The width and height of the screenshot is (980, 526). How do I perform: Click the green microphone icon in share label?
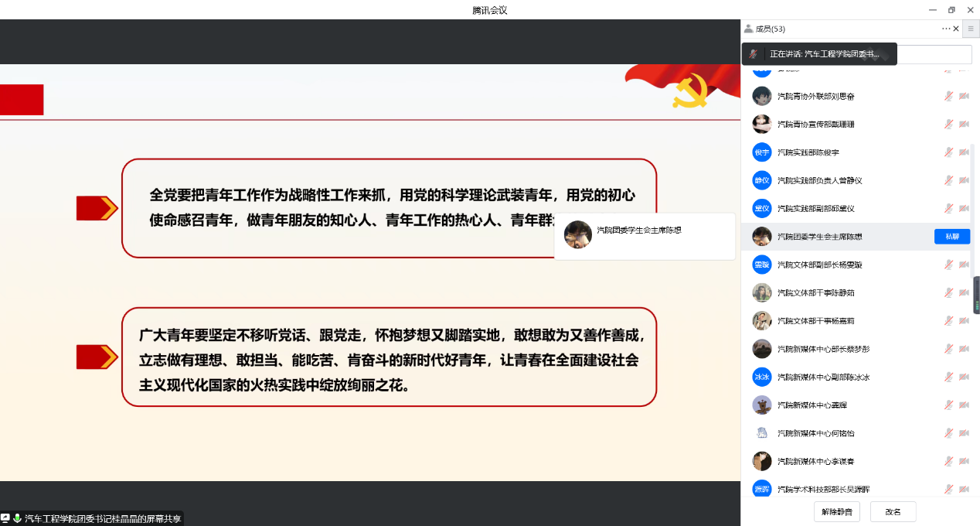pos(17,518)
